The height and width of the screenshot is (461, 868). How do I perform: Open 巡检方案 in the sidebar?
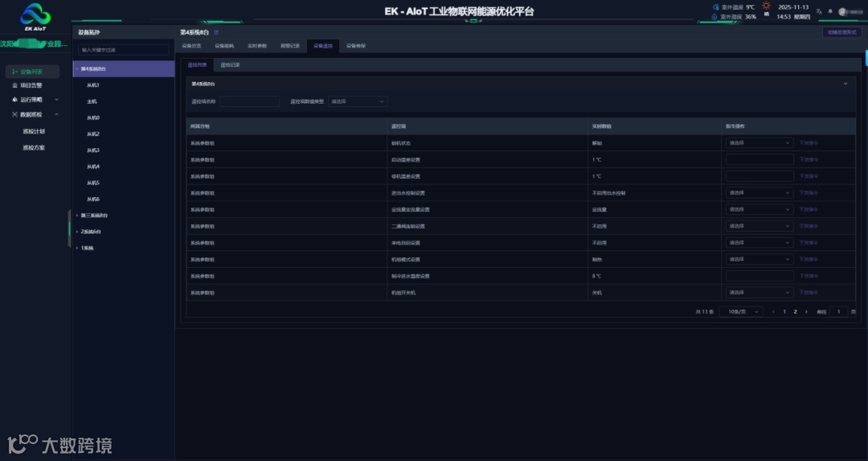(34, 148)
